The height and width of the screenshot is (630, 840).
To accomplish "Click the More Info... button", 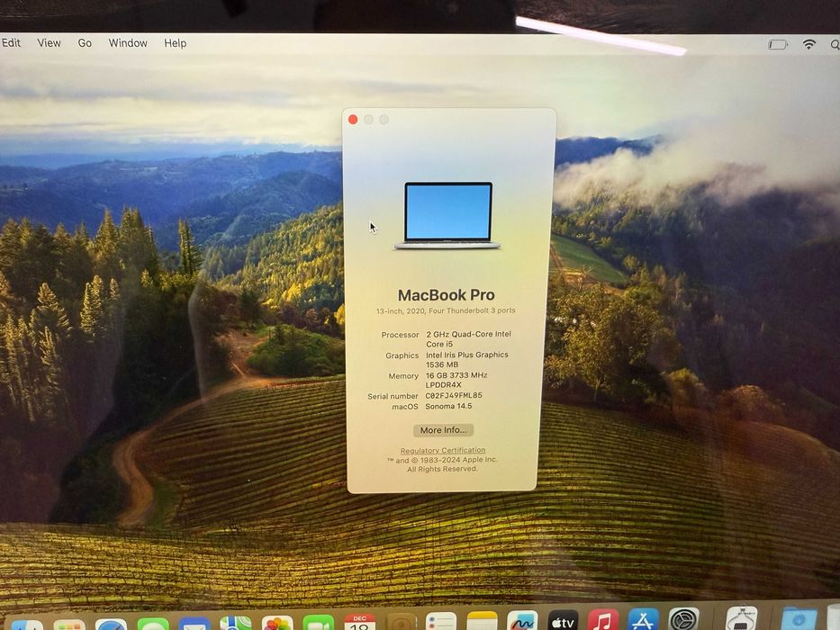I will (x=443, y=430).
